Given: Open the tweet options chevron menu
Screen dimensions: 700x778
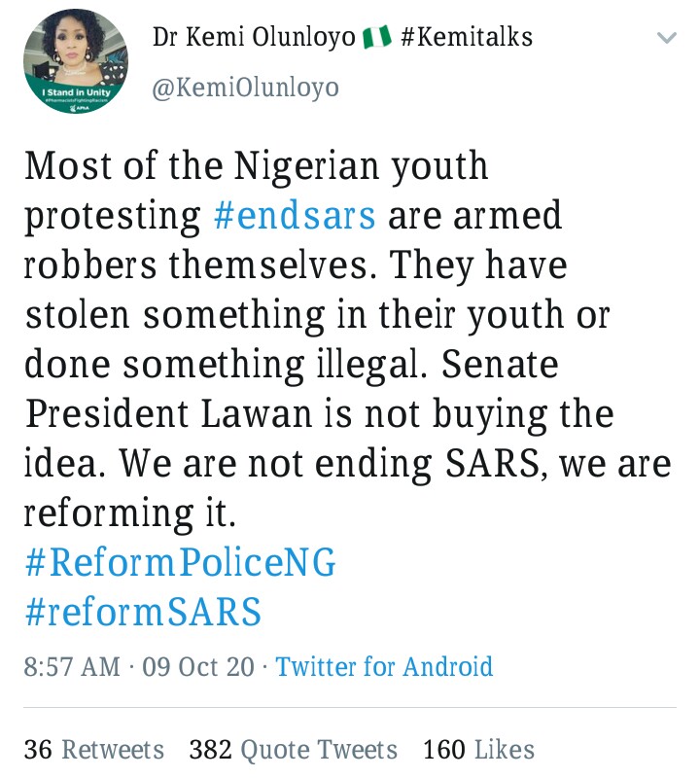Looking at the screenshot, I should (667, 39).
